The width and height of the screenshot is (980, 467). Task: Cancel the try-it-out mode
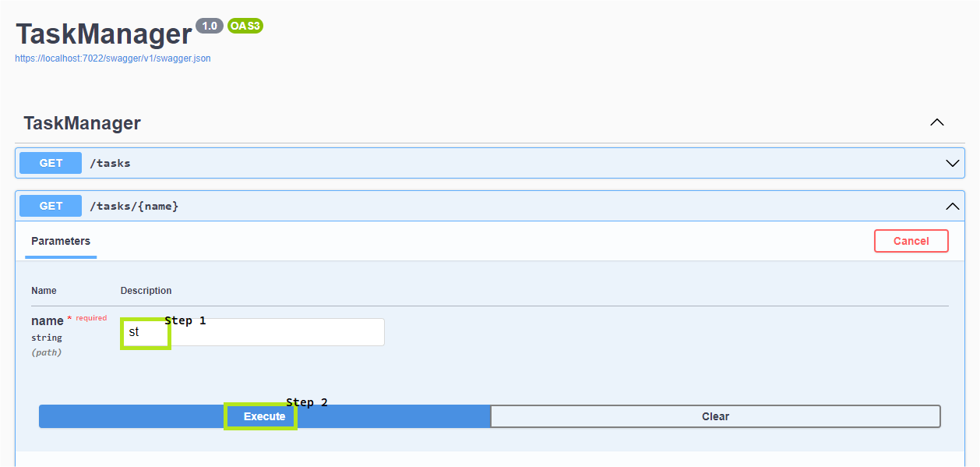(x=911, y=241)
